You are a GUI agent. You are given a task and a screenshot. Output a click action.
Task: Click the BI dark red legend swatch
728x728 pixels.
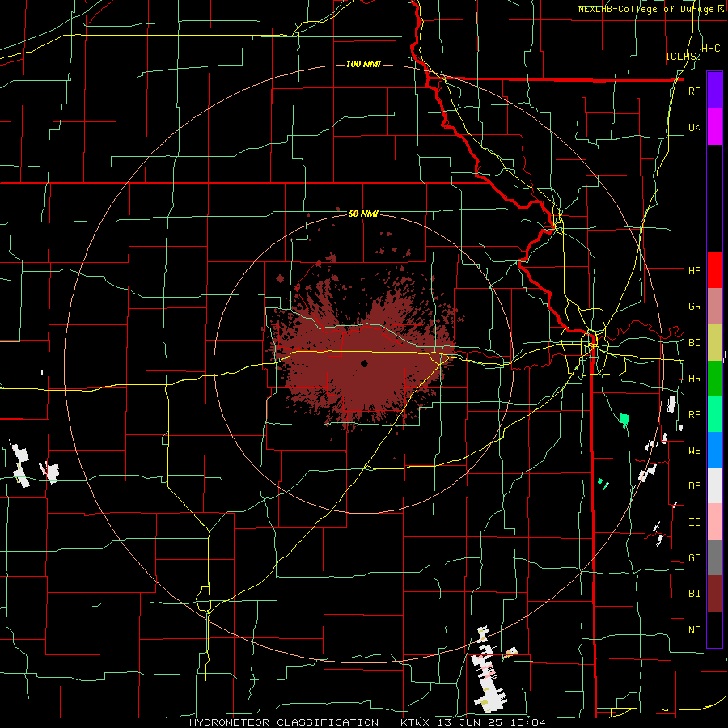pos(714,594)
